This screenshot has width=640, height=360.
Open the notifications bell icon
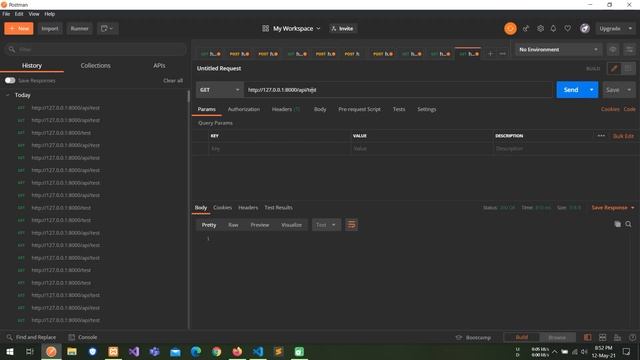pos(553,29)
